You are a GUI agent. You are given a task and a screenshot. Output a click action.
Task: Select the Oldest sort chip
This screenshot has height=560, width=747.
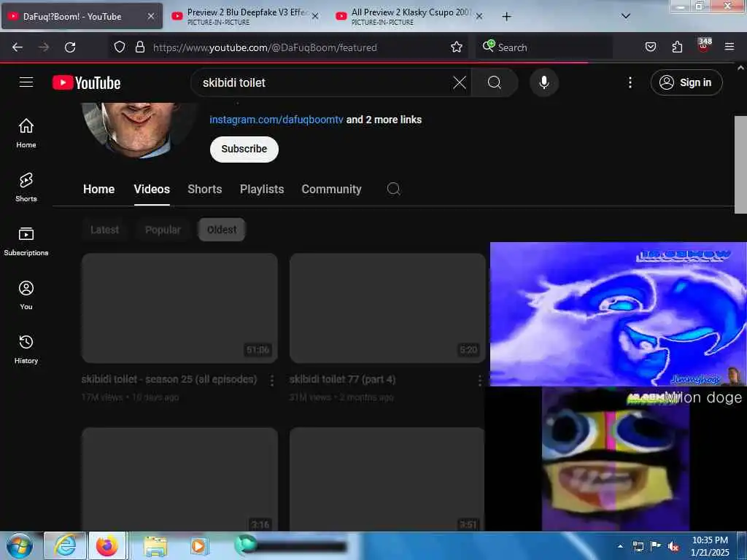[x=222, y=230]
